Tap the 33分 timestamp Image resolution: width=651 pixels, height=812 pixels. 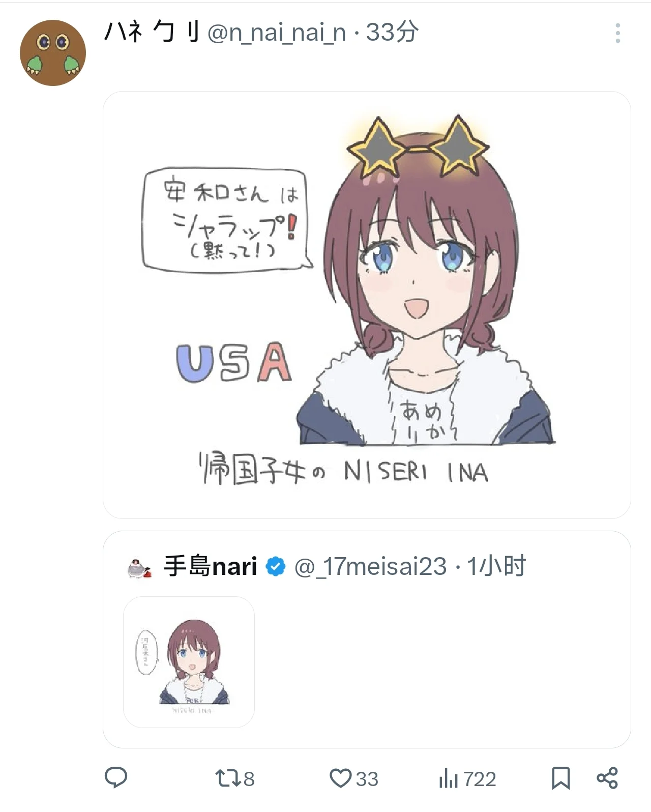[392, 32]
